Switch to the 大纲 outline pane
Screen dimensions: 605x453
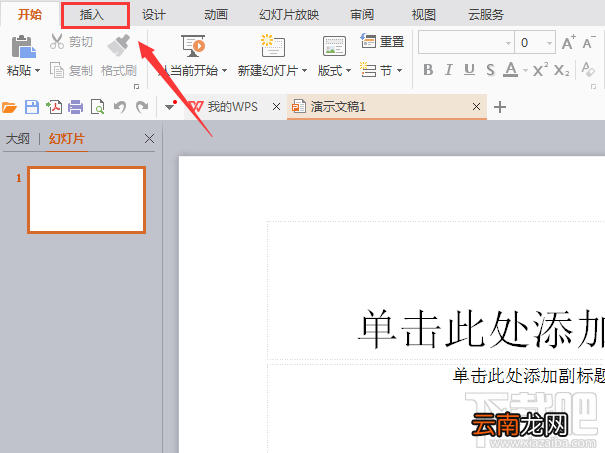(18, 139)
